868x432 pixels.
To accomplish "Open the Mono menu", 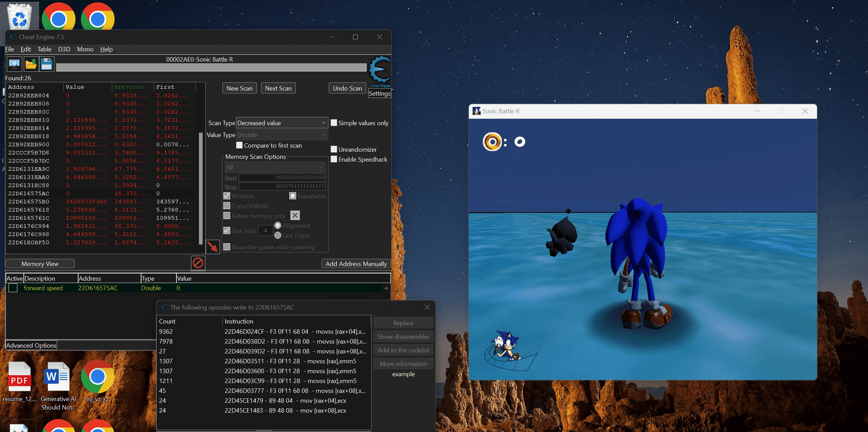I will point(85,49).
